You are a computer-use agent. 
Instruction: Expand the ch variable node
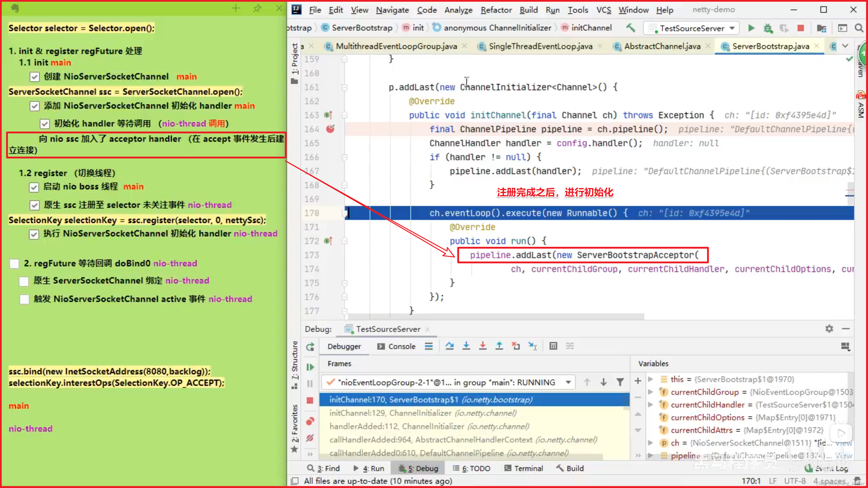click(x=651, y=443)
